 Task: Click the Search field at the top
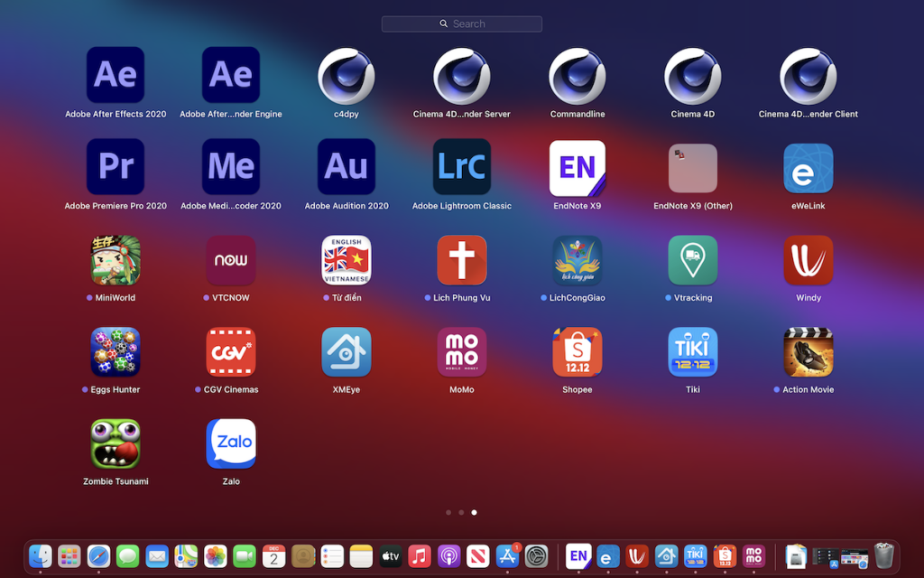(x=461, y=23)
